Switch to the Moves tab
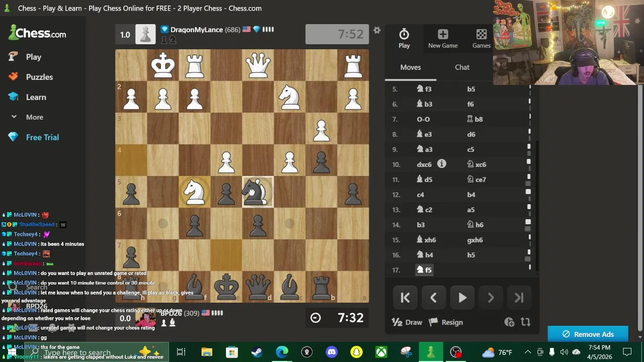 click(x=411, y=67)
